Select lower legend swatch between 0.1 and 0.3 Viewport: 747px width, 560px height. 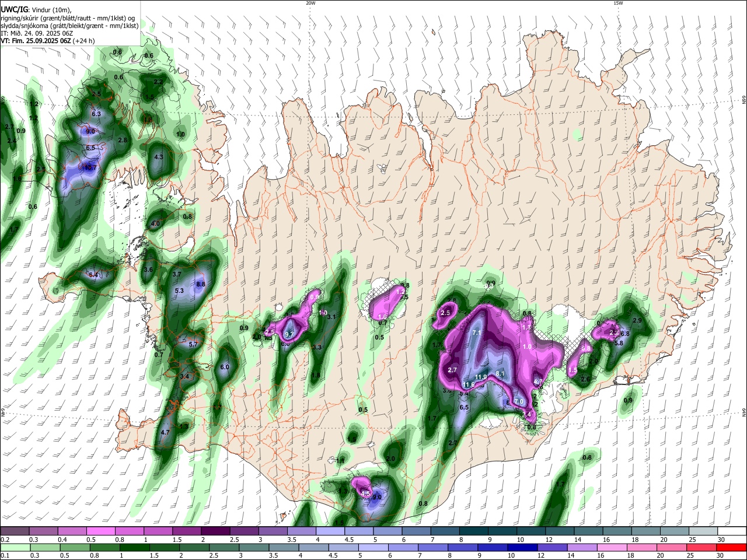pos(15,547)
